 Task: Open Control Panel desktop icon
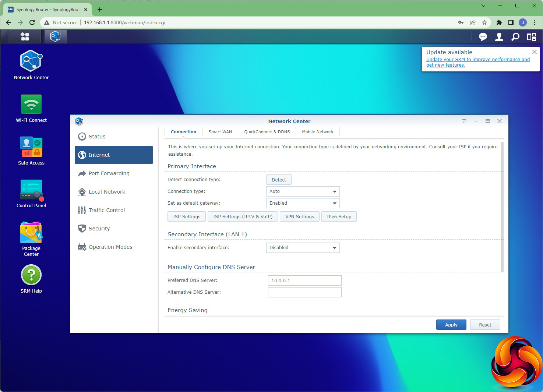click(31, 194)
